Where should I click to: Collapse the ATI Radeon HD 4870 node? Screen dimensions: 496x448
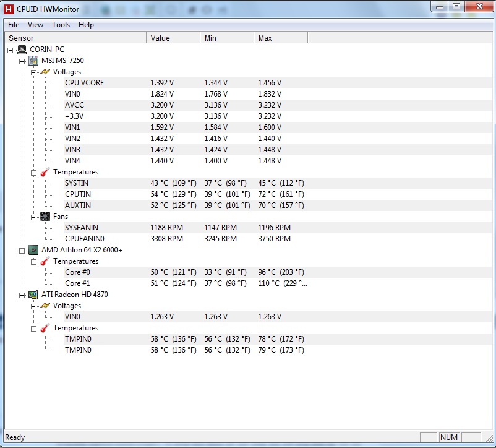point(22,295)
